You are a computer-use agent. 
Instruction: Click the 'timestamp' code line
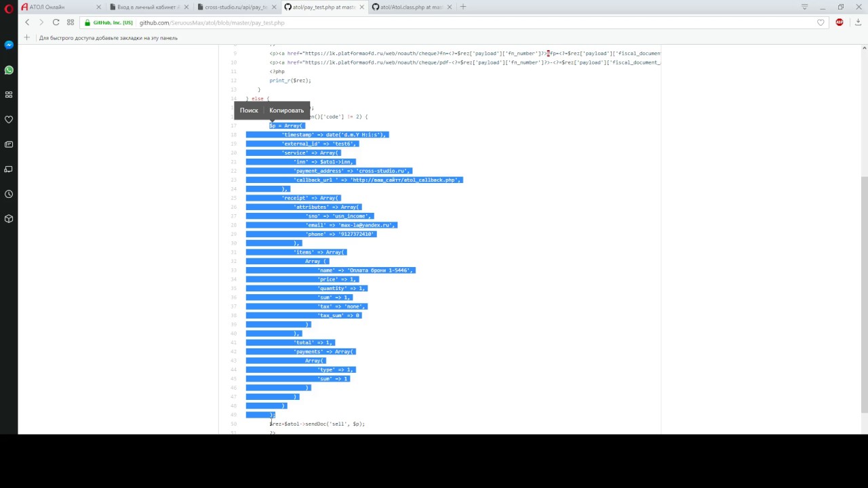click(x=334, y=135)
